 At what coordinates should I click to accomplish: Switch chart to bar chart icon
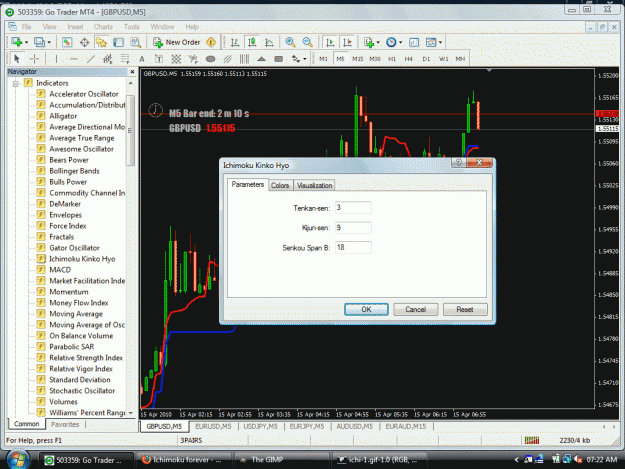click(235, 42)
